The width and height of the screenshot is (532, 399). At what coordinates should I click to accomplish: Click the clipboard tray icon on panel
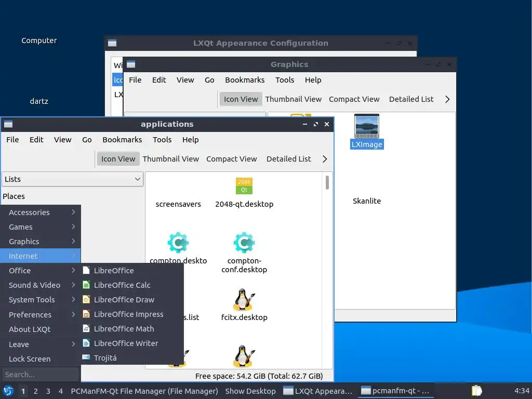point(476,391)
